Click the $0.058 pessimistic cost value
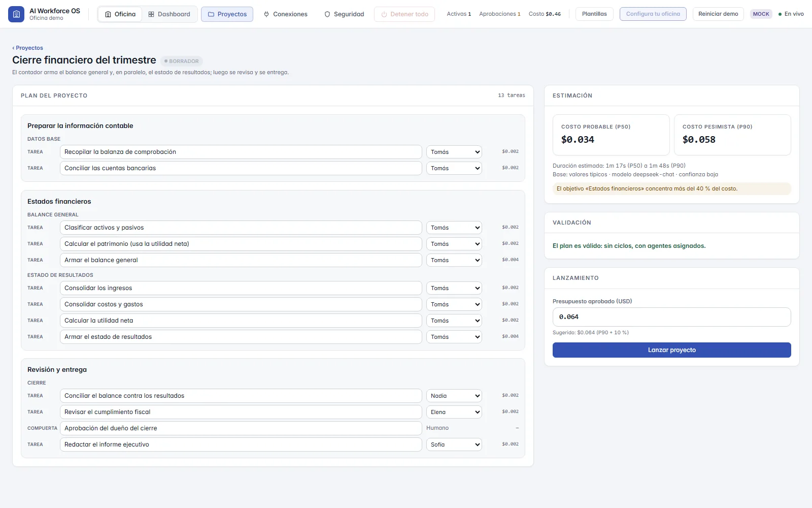 click(x=699, y=140)
